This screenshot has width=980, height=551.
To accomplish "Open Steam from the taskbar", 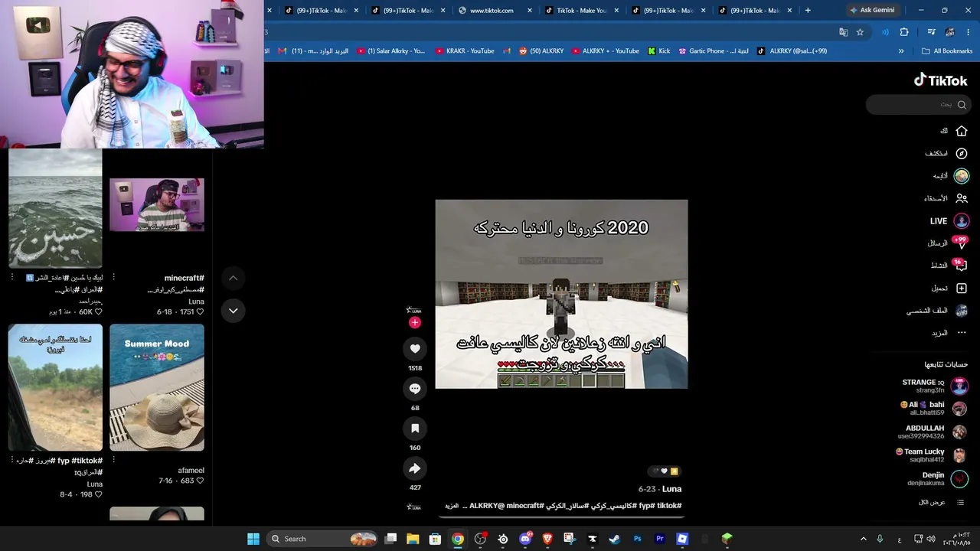I will (x=614, y=539).
